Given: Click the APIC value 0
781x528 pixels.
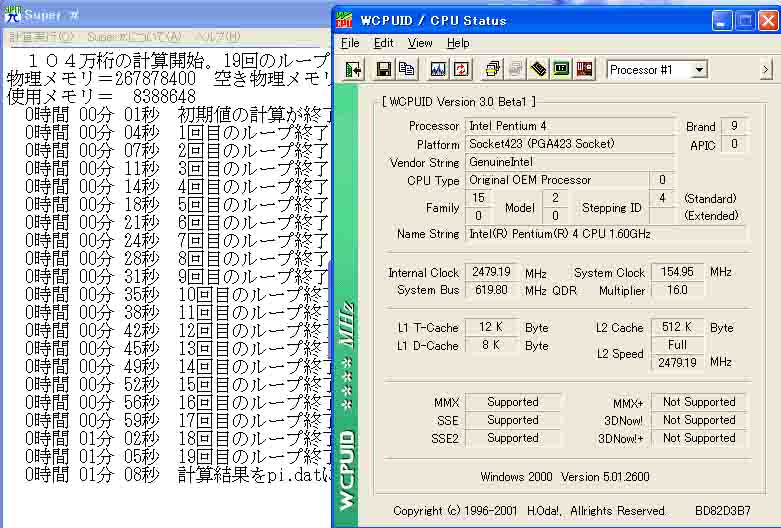Looking at the screenshot, I should 734,144.
